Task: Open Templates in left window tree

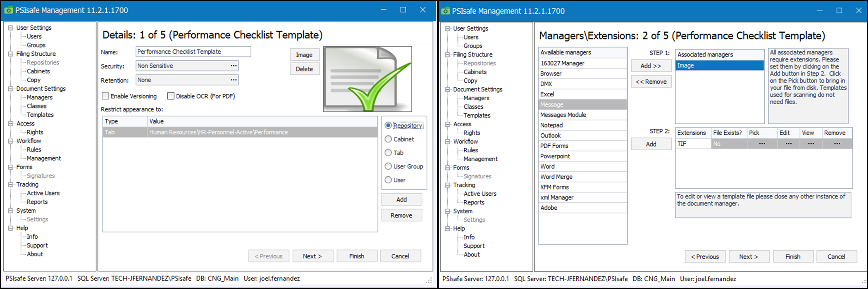Action: tap(40, 115)
